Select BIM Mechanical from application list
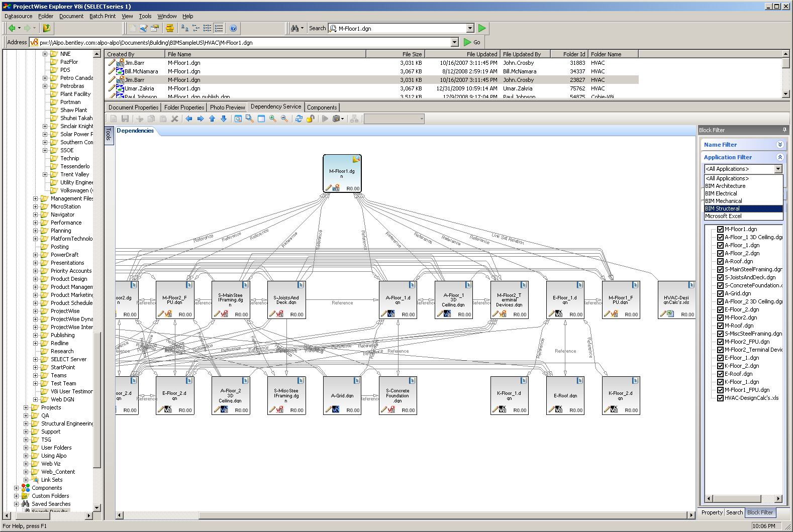The height and width of the screenshot is (532, 793). [743, 201]
